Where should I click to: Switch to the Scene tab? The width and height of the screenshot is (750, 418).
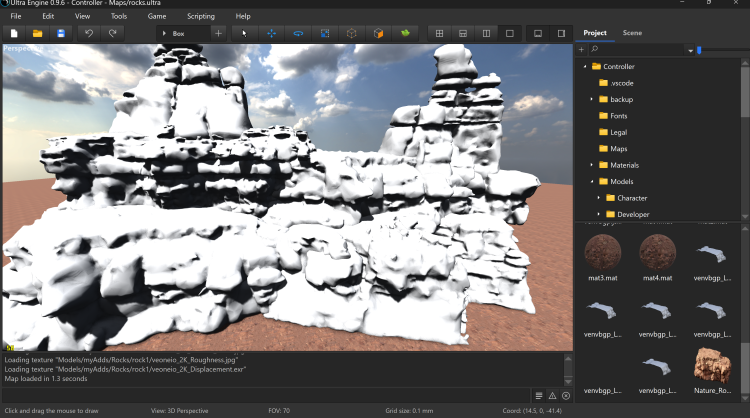(632, 33)
